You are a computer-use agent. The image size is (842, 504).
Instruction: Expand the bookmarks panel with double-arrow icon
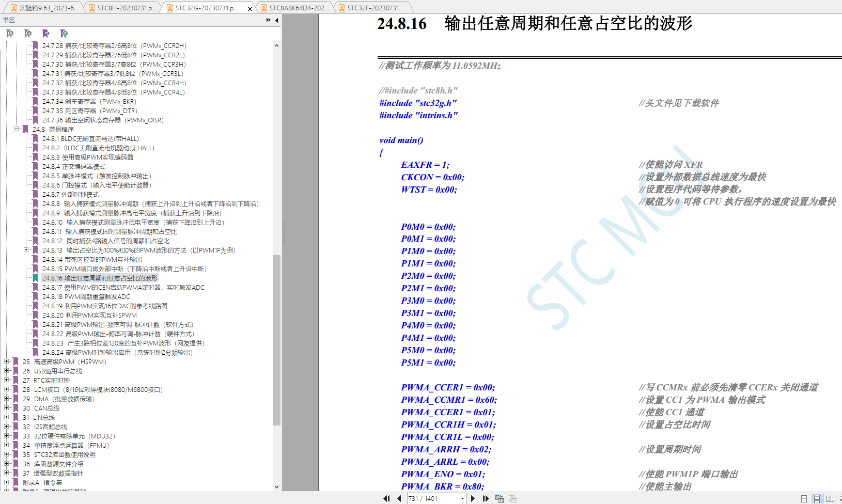pyautogui.click(x=269, y=20)
